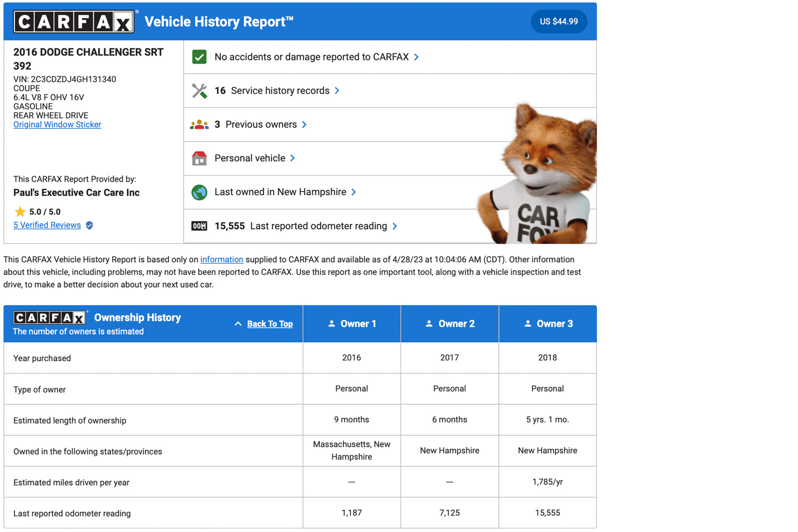Click the CARFAX logo in header
The height and width of the screenshot is (532, 798).
click(74, 22)
